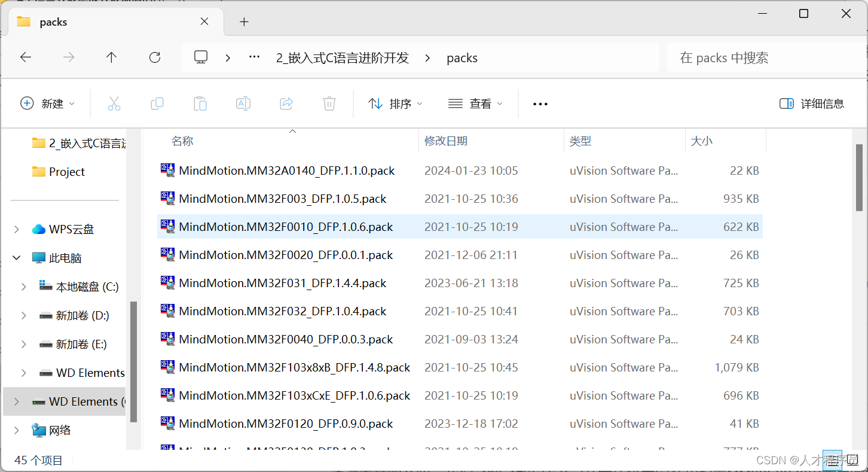Select MindMotion.MM32A0140_DFP.1.1.0.pack file name
868x472 pixels.
[287, 170]
